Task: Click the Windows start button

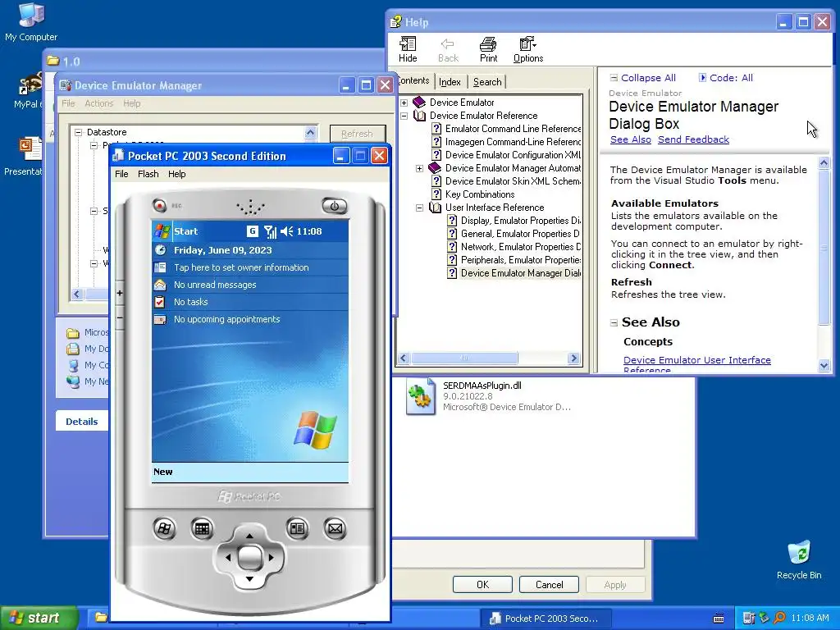Action: [x=39, y=618]
